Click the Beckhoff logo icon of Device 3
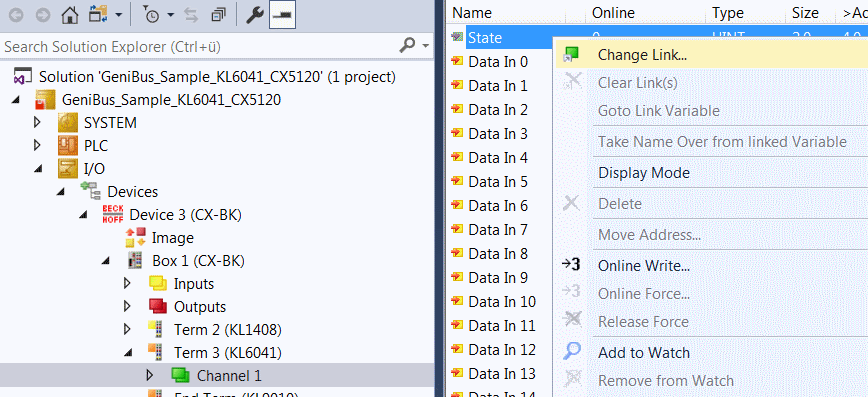This screenshot has height=397, width=868. (x=113, y=214)
